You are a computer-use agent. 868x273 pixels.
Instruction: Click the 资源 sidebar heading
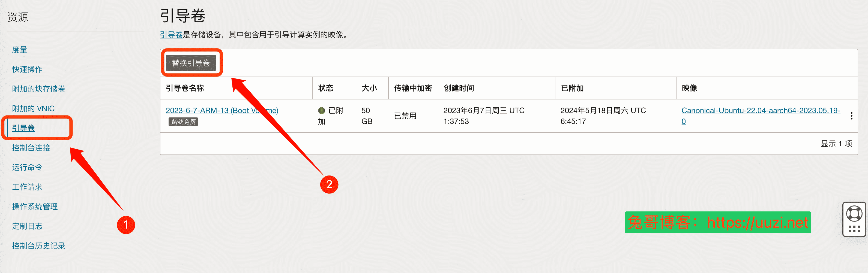(17, 17)
